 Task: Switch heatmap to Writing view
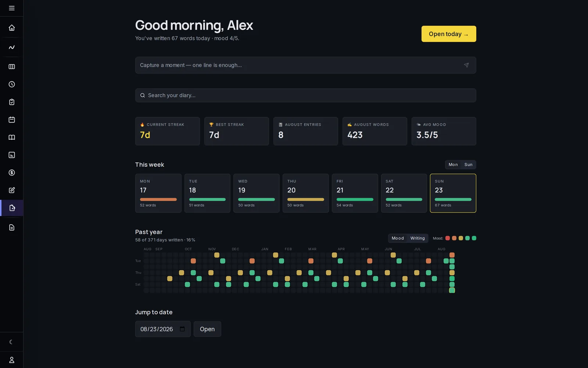pyautogui.click(x=417, y=238)
